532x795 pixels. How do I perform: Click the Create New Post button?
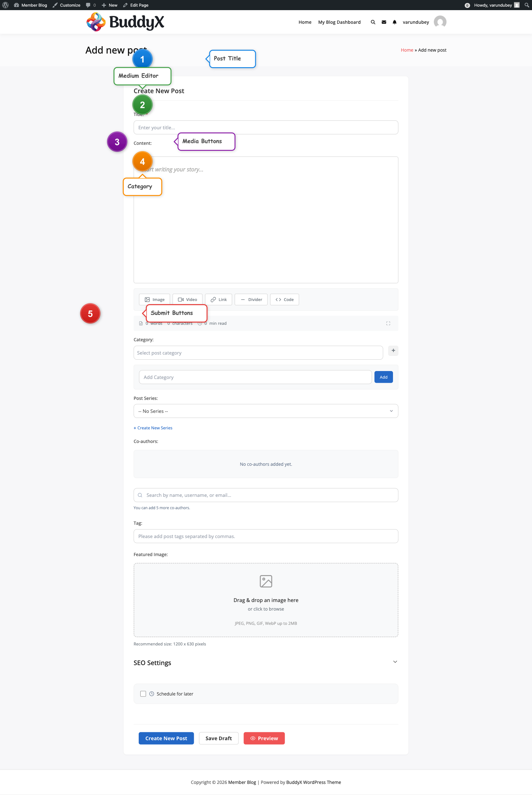(166, 738)
